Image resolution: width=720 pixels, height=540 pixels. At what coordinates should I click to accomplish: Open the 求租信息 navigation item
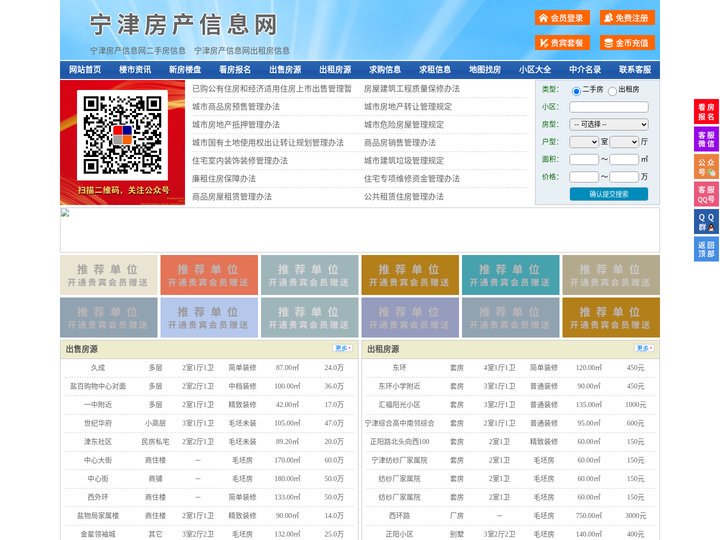(x=435, y=70)
